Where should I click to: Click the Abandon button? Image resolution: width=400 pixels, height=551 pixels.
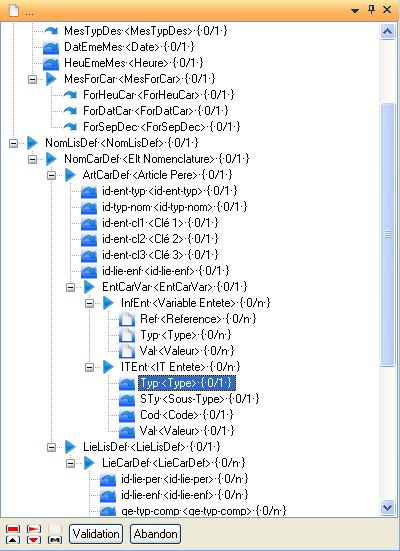tap(156, 534)
